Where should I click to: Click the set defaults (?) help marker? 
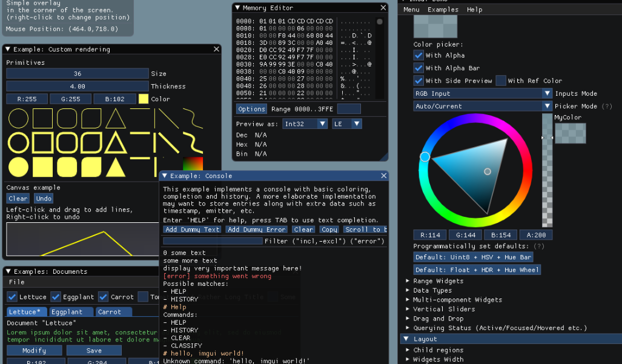tap(538, 247)
